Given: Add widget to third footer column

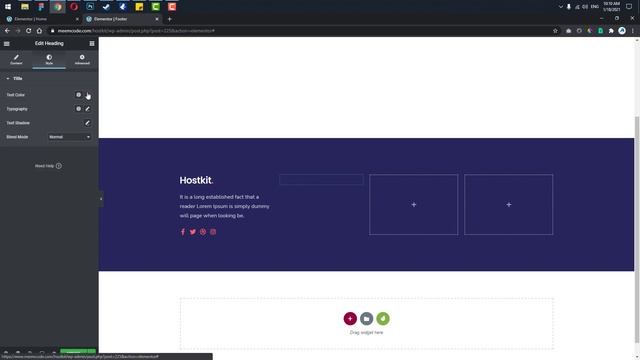Looking at the screenshot, I should pos(413,204).
